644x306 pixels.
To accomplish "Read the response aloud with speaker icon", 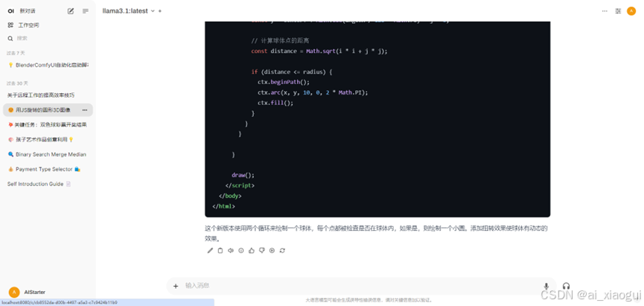I will point(231,251).
